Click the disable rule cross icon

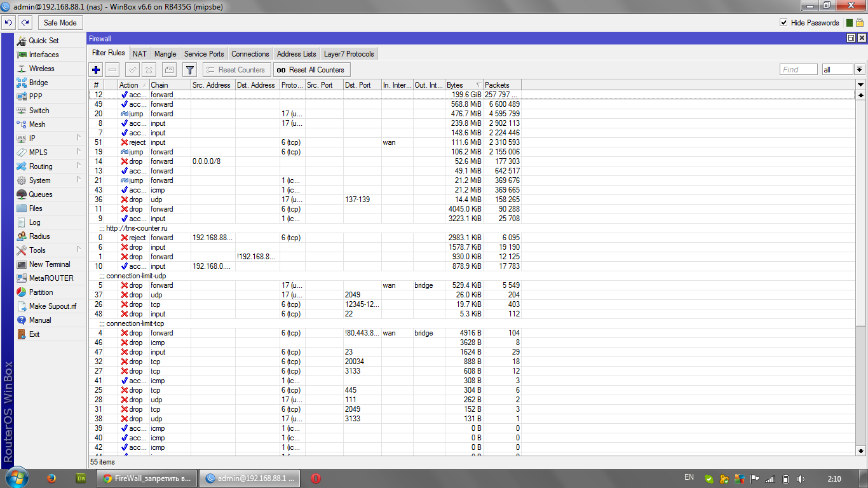(149, 70)
